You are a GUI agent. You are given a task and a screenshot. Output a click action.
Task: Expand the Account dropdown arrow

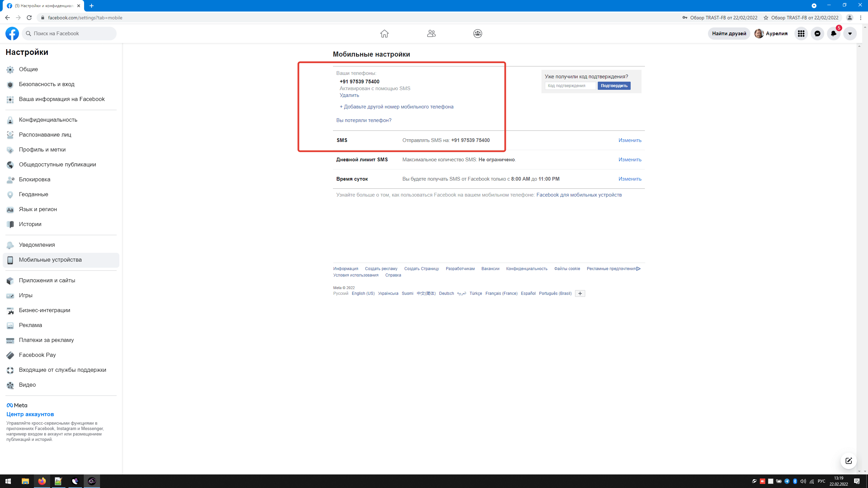tap(850, 34)
